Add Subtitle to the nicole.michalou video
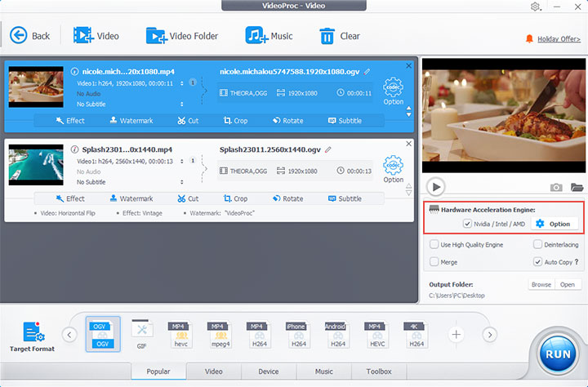Viewport: 588px width, 387px height. 345,121
